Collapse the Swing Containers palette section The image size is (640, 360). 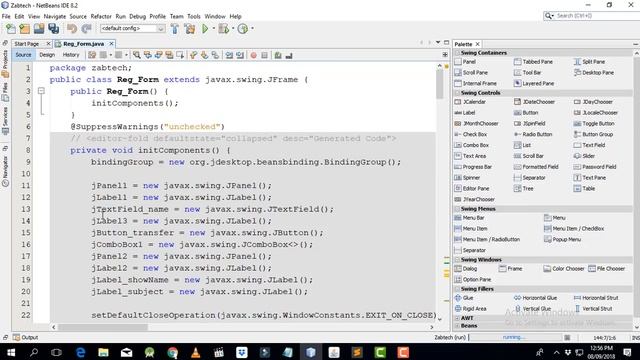pos(457,53)
